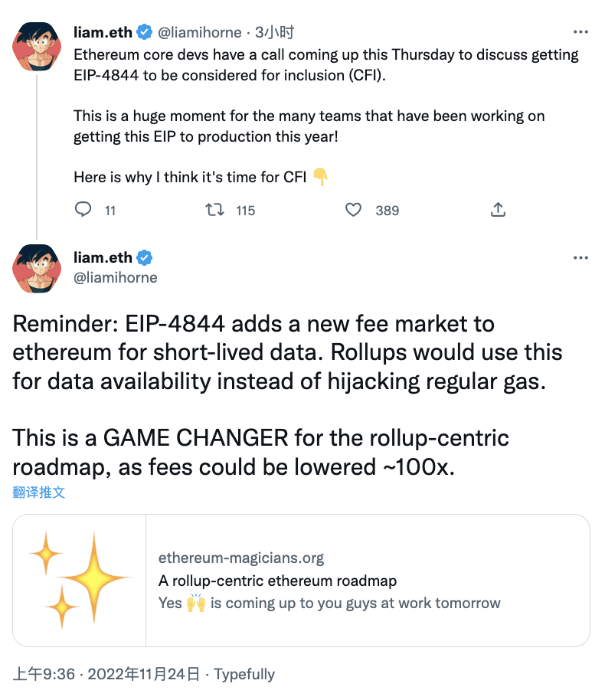605x700 pixels.
Task: Share the first tweet via share icon
Action: click(x=498, y=210)
